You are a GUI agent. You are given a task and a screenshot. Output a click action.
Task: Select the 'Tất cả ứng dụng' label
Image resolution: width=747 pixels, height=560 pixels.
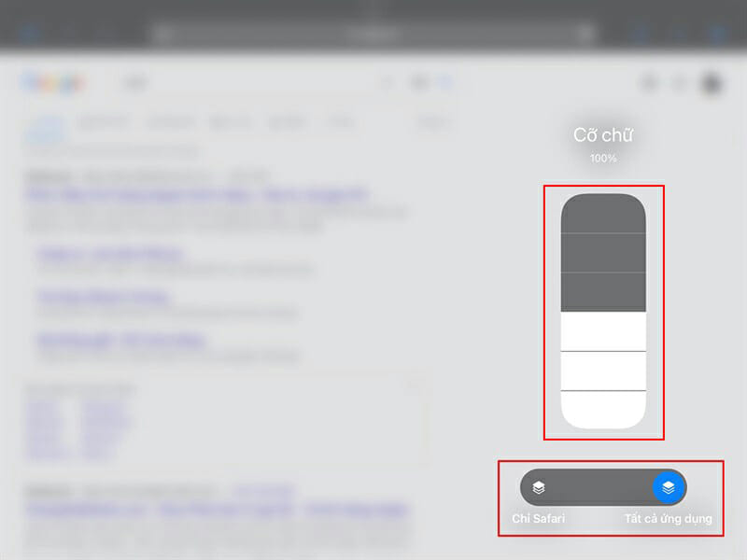(x=669, y=519)
